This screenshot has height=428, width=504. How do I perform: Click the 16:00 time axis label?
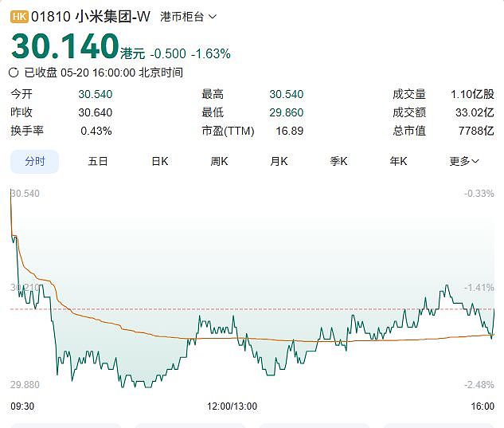point(483,406)
